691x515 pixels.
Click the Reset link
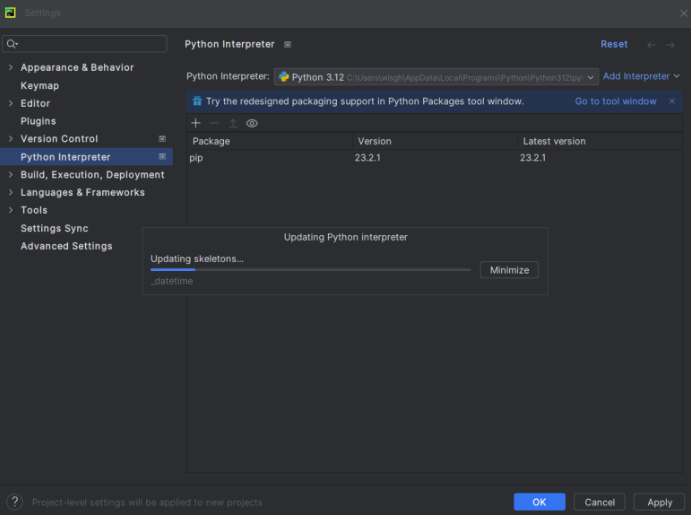[x=614, y=44]
